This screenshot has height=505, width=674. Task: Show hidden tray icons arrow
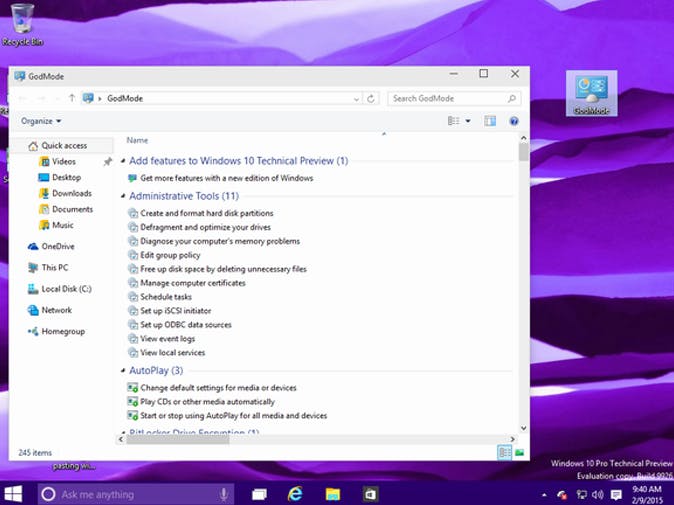coord(544,495)
